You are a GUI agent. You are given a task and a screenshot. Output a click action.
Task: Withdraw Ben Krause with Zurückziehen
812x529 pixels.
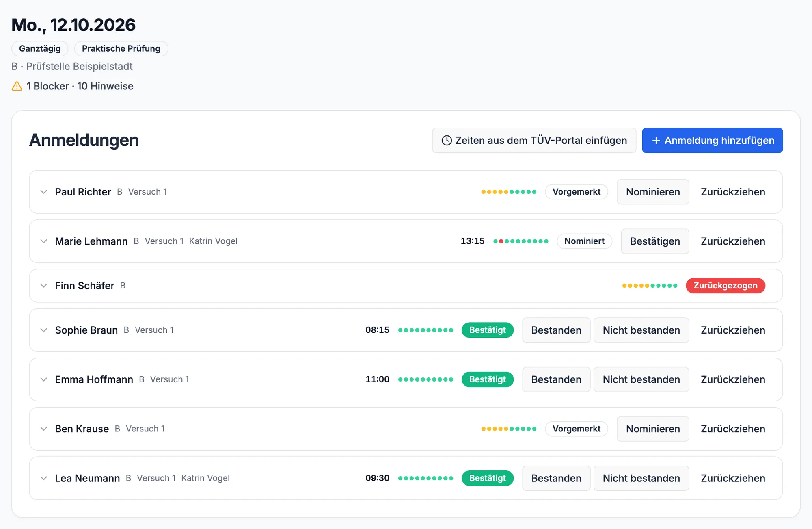pos(733,429)
